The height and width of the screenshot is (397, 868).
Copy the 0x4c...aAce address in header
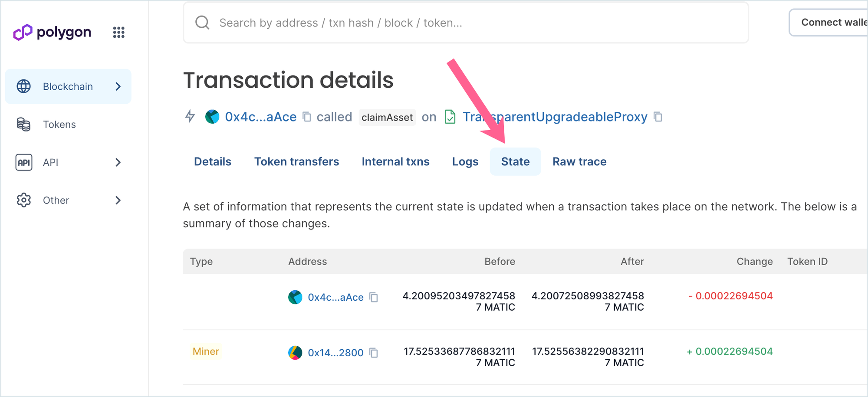click(x=307, y=117)
